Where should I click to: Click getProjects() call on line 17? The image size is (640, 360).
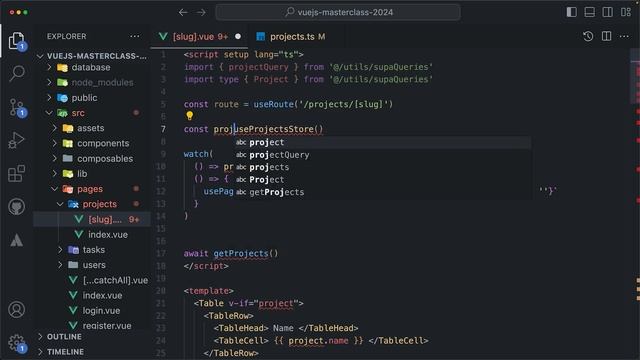tap(245, 253)
